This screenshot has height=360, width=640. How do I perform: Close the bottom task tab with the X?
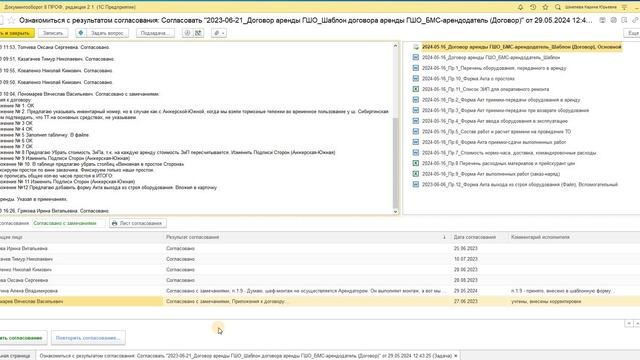point(456,356)
